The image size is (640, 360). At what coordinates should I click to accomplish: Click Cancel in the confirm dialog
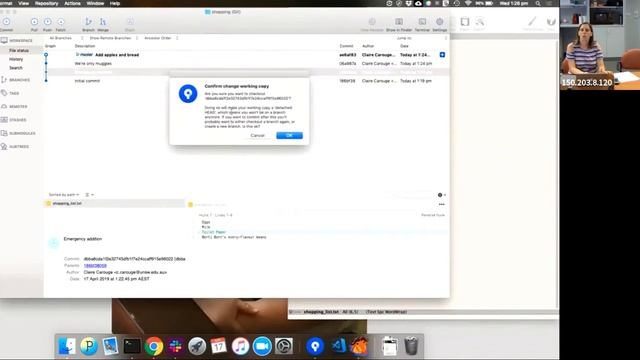[x=258, y=135]
